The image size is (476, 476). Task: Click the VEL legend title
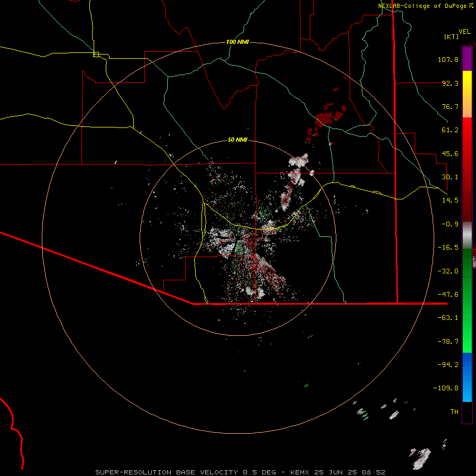tap(464, 32)
